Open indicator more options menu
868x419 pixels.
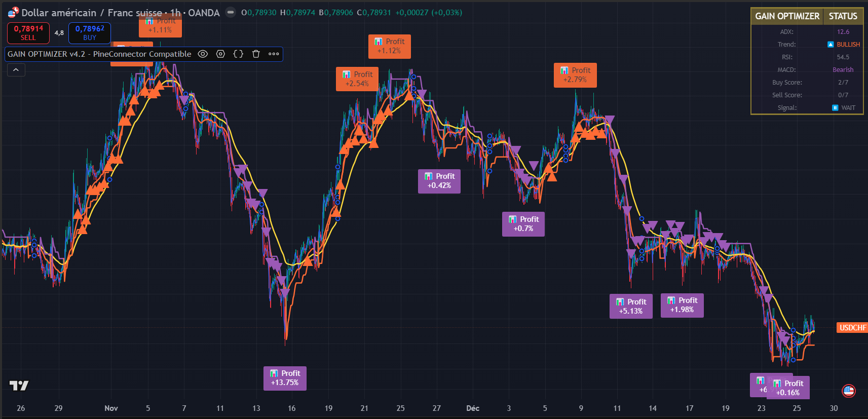pyautogui.click(x=274, y=54)
